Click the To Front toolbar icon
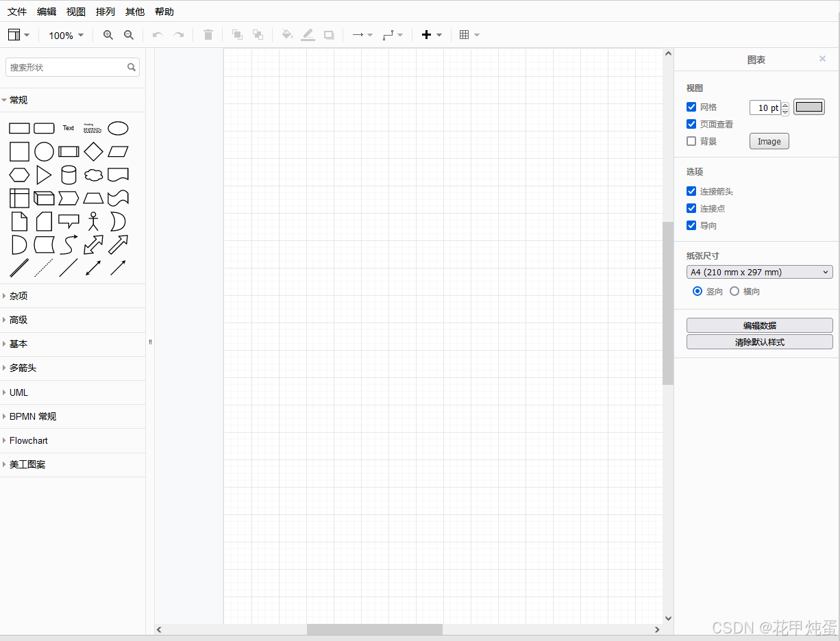 point(237,34)
